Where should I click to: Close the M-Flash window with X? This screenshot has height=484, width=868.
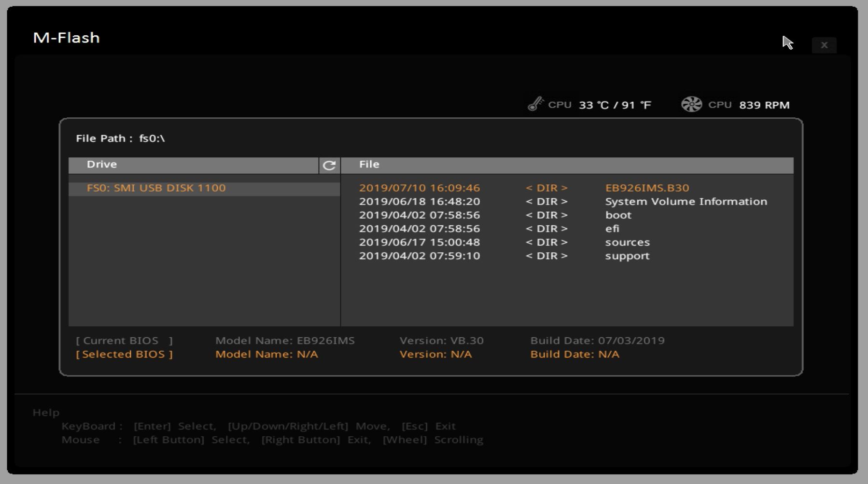point(824,45)
